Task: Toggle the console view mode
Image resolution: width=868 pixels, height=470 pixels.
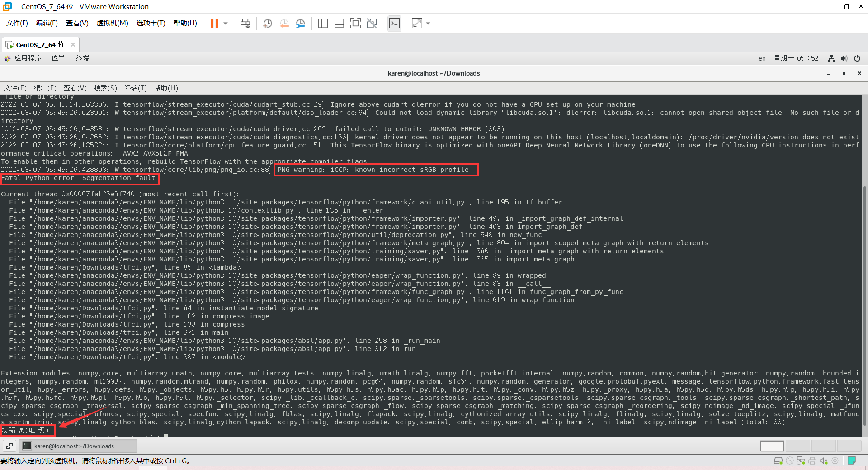Action: [394, 23]
